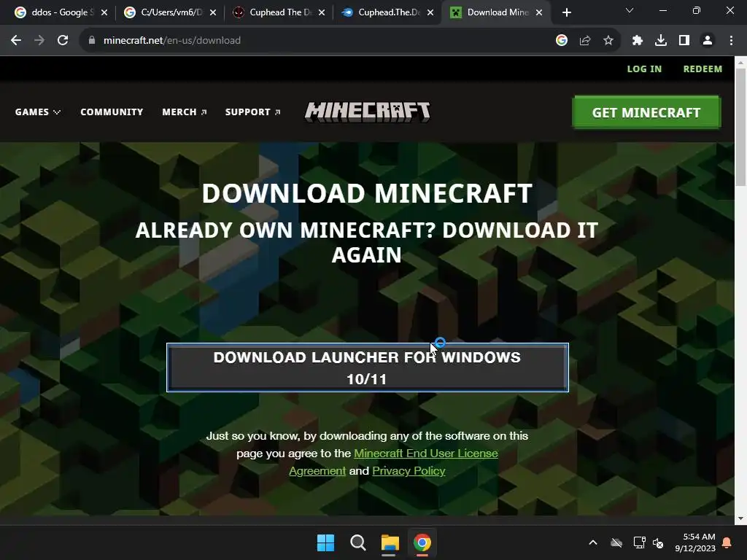Image resolution: width=747 pixels, height=560 pixels.
Task: Open the Windows Start menu
Action: point(326,542)
